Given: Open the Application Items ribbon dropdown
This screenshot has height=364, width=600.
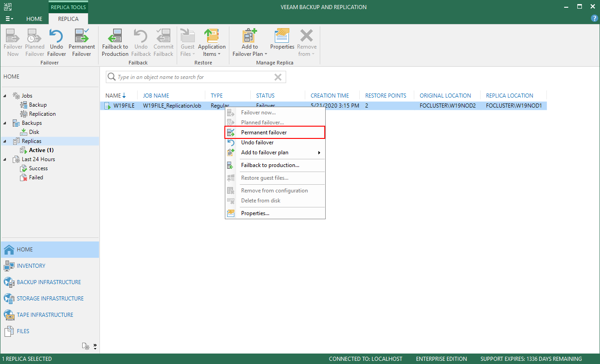Looking at the screenshot, I should (x=212, y=43).
